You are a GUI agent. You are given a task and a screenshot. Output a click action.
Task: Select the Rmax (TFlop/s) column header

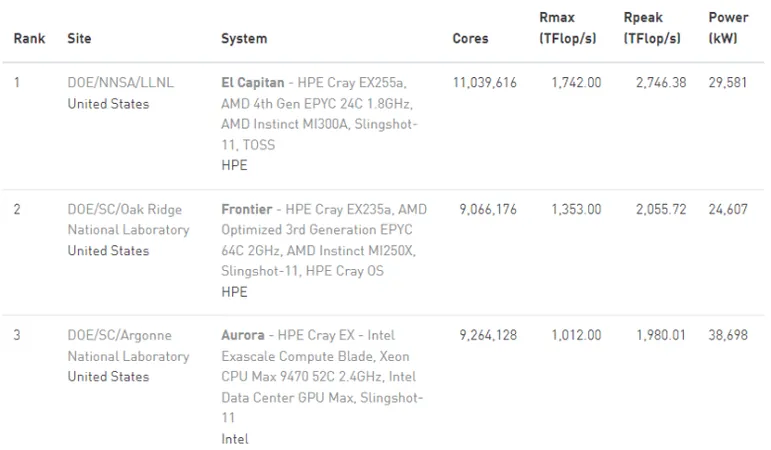[x=567, y=28]
